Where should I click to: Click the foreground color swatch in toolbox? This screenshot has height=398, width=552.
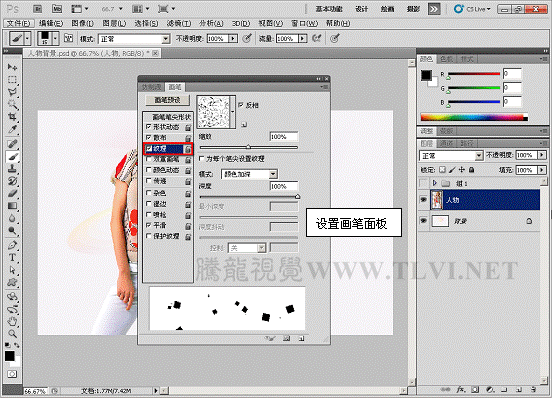tap(10, 356)
